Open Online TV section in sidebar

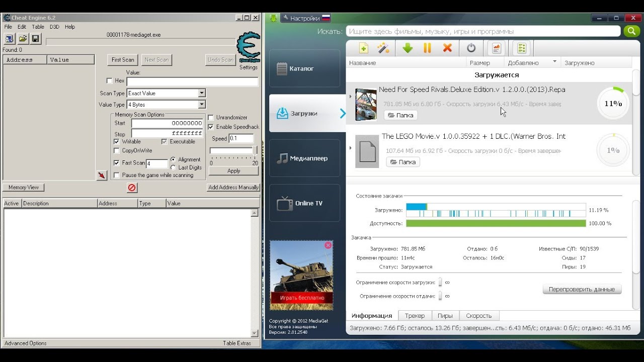pos(304,203)
